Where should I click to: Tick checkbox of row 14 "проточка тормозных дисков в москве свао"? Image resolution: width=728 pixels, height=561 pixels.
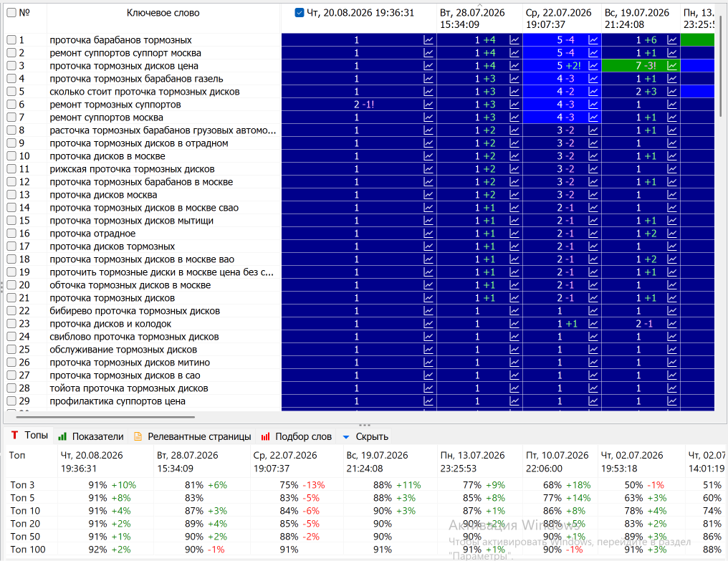[x=11, y=208]
